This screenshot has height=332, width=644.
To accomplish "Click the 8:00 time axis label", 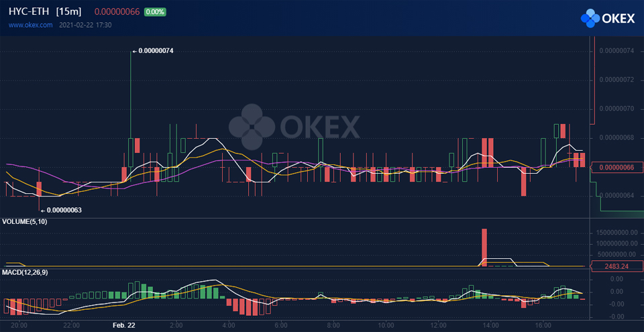I will (x=333, y=325).
